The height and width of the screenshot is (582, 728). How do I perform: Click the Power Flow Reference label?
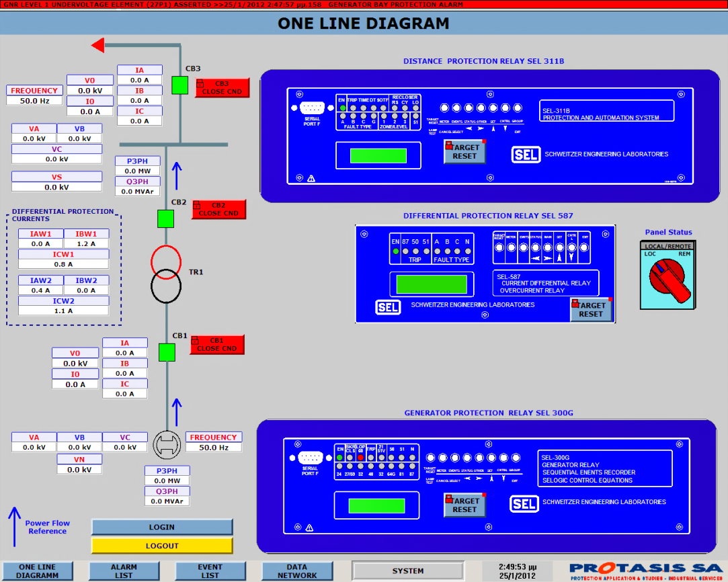tap(47, 528)
